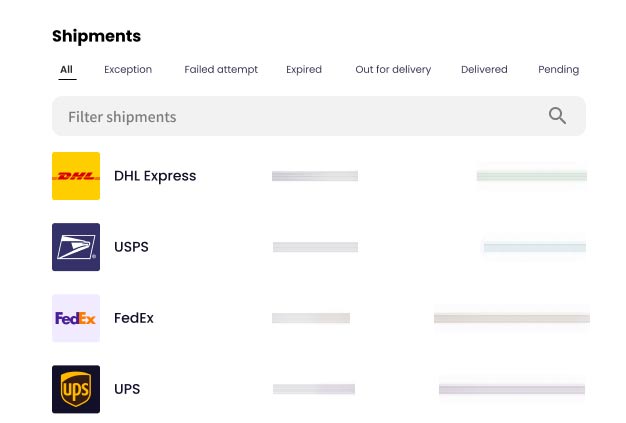The width and height of the screenshot is (626, 423).
Task: Click the UPS shield logo icon
Action: tap(76, 389)
